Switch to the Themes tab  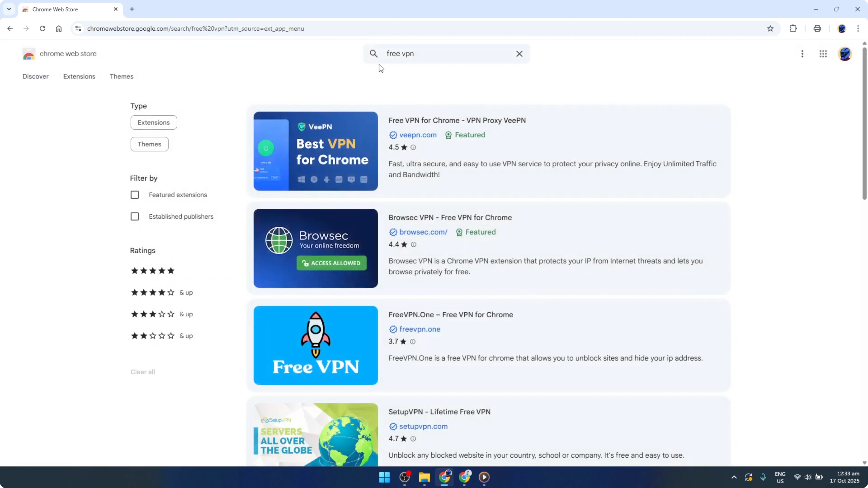point(122,76)
